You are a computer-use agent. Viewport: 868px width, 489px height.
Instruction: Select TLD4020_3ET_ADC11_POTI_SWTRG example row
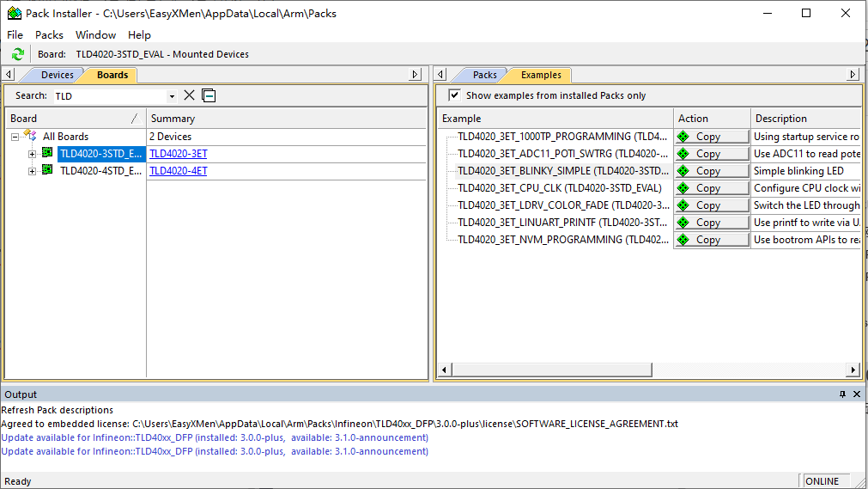click(562, 154)
